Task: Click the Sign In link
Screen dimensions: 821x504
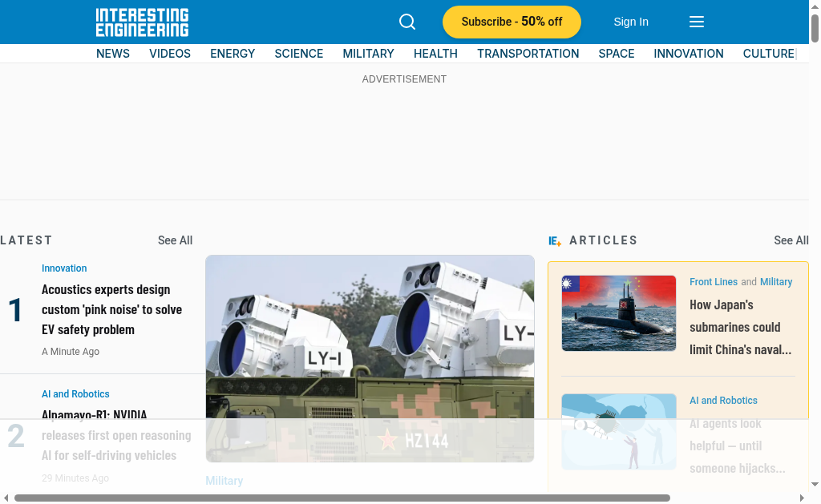Action: [x=631, y=22]
